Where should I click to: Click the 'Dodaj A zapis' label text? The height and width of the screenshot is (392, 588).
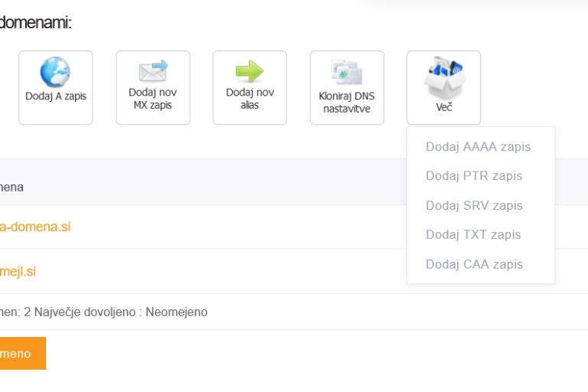coord(56,96)
